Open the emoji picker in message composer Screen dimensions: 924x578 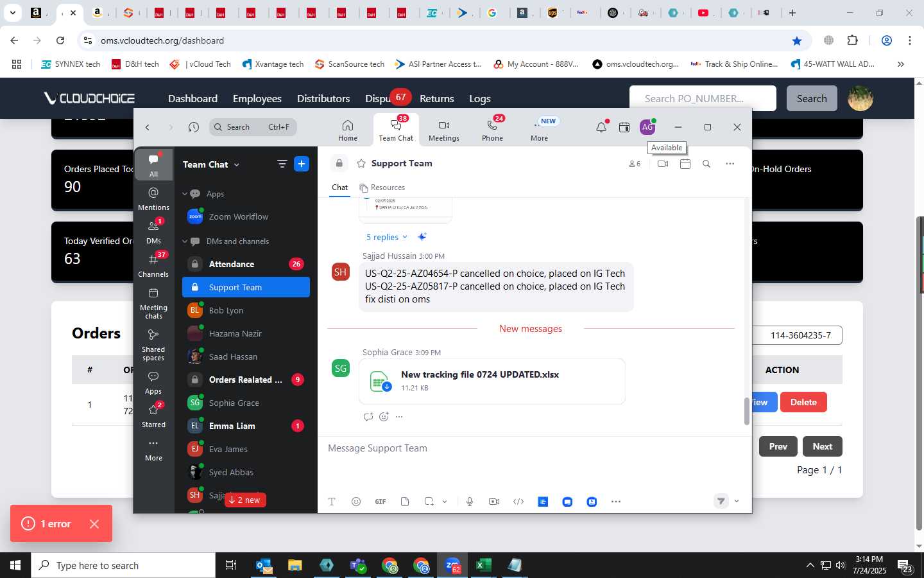(356, 502)
